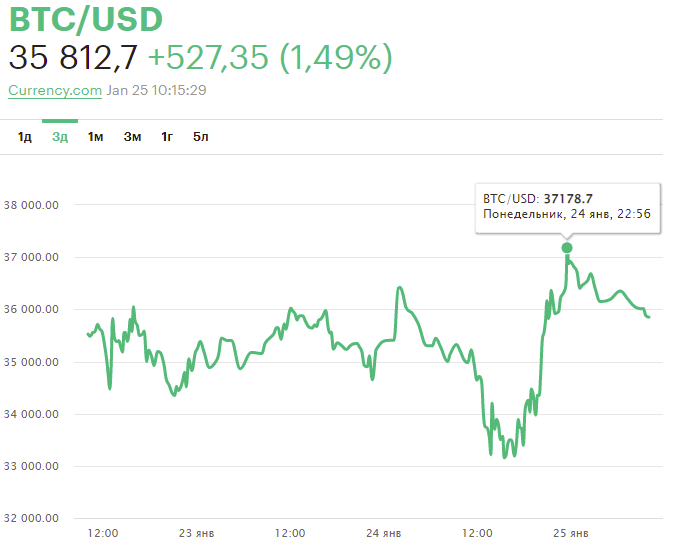Select the 3д time range tab

click(60, 137)
